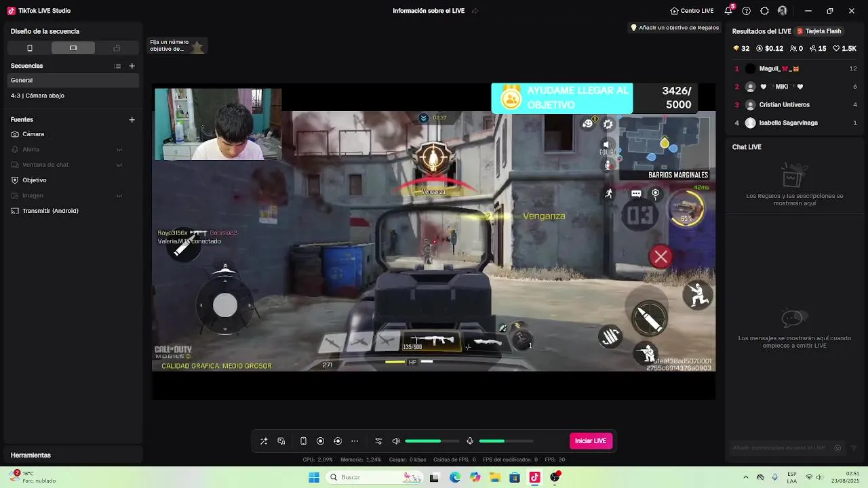868x488 pixels.
Task: Select the 4:3 | Cámara abajo sequence
Action: (x=73, y=96)
